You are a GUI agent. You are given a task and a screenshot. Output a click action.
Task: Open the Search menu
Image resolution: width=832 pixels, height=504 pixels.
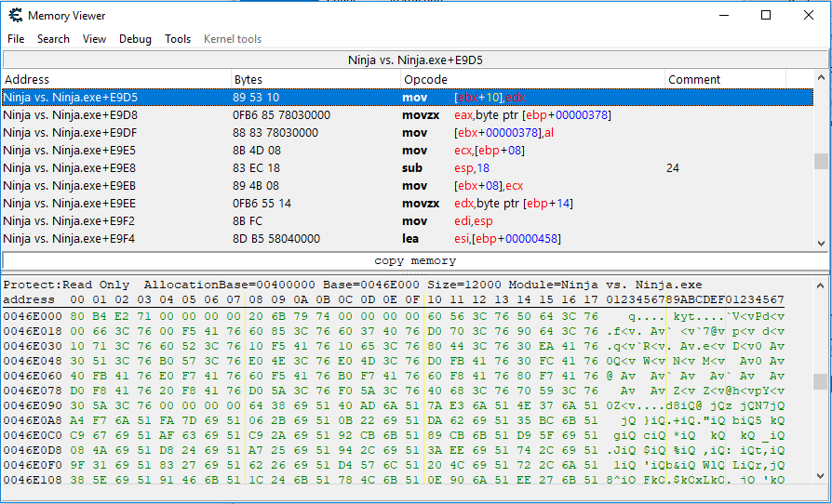point(53,39)
